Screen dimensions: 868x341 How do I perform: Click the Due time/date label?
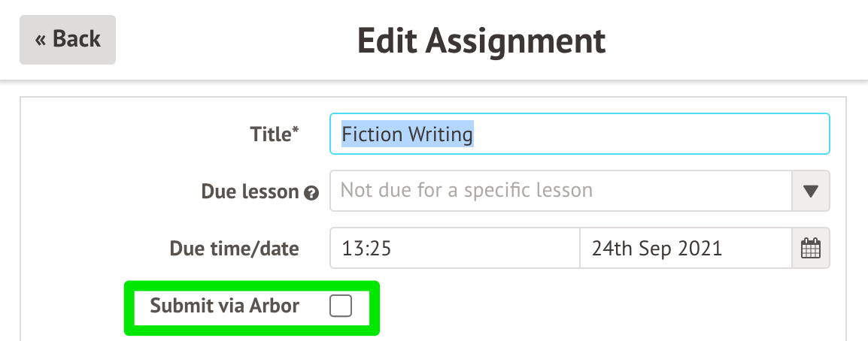click(x=234, y=248)
